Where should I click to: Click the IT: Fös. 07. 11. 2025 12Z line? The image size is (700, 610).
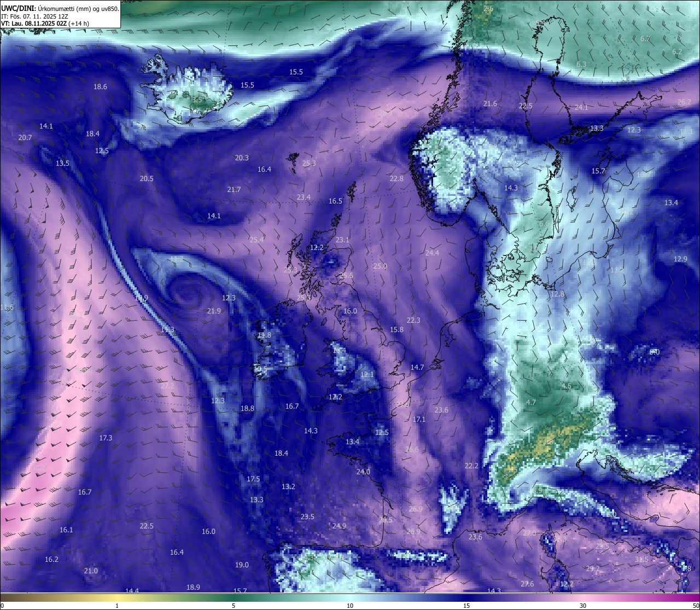click(34, 16)
